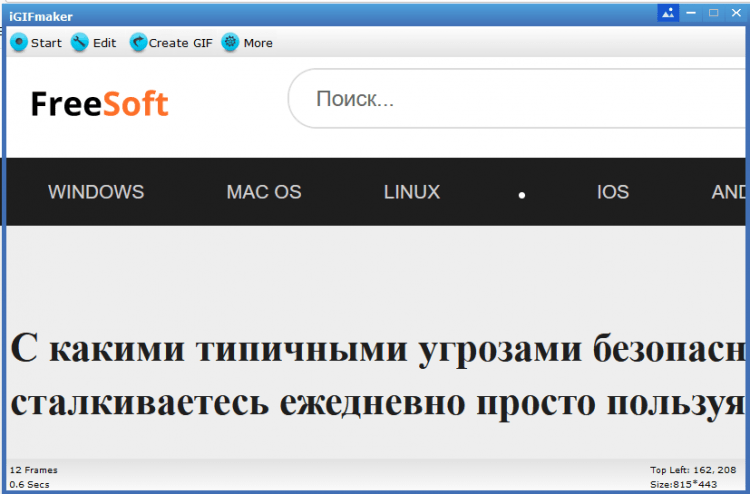This screenshot has width=750, height=494.
Task: Click the FreeSoft logo
Action: click(99, 104)
